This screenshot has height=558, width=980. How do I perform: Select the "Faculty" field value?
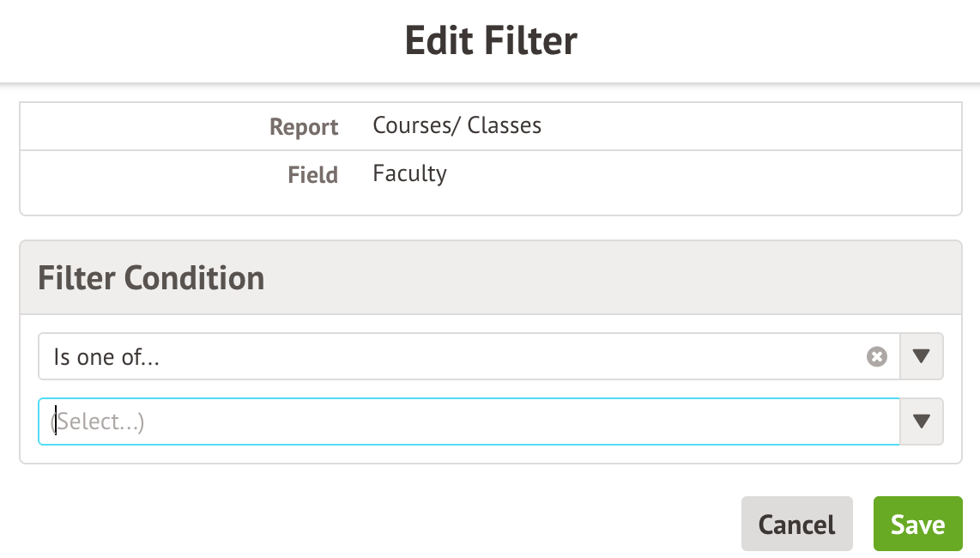coord(409,173)
